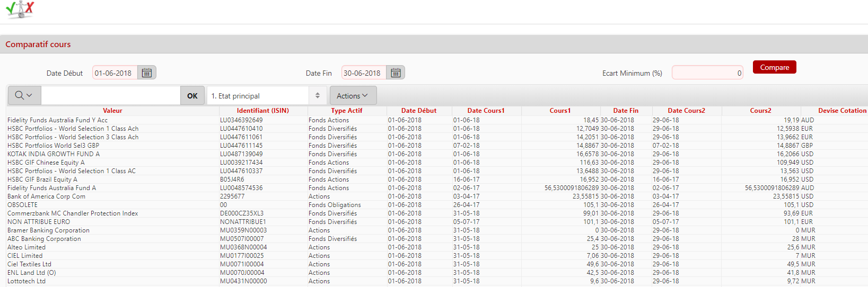Click the Cours1 column header
Screen dimensions: 868x287
point(560,111)
